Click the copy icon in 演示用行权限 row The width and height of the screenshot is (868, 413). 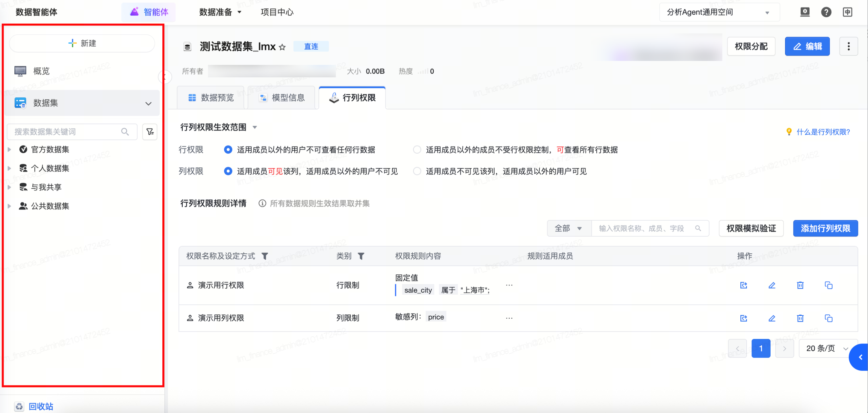tap(828, 285)
